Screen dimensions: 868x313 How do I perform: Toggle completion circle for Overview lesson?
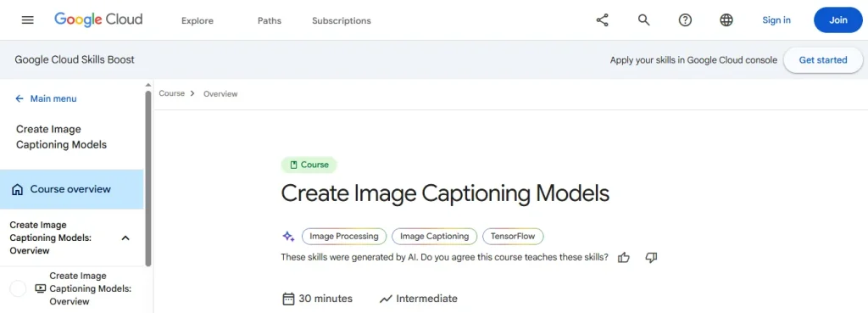pyautogui.click(x=19, y=288)
